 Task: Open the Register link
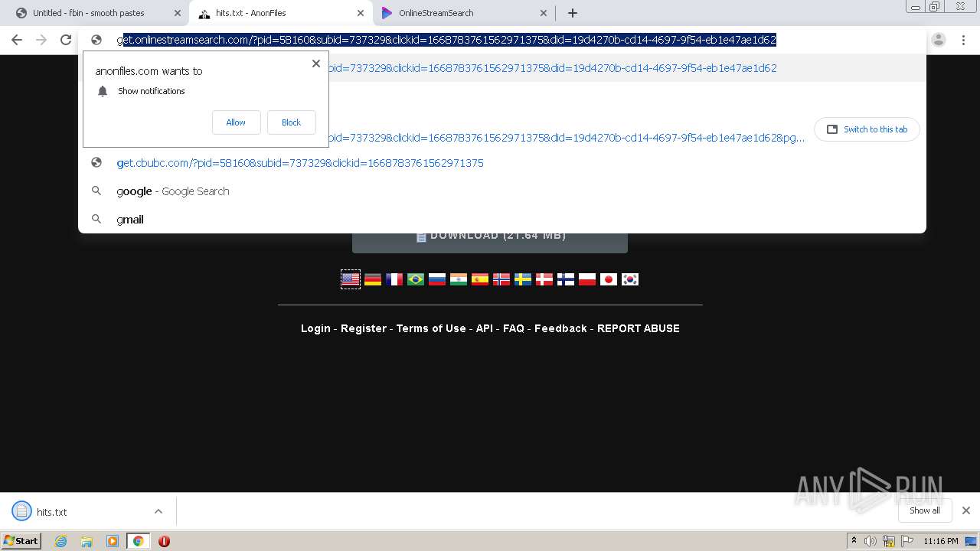pyautogui.click(x=364, y=328)
